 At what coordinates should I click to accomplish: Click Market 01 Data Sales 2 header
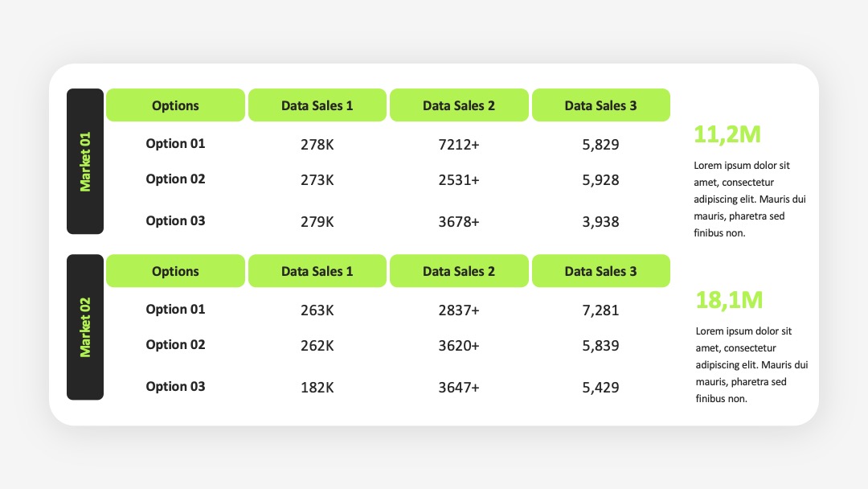click(x=459, y=105)
